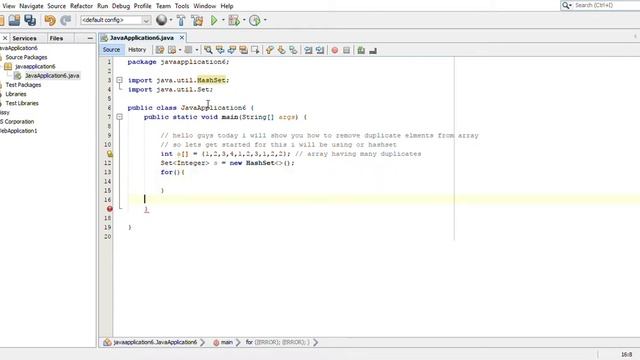640x360 pixels.
Task: Open the Help menu
Action: click(227, 6)
